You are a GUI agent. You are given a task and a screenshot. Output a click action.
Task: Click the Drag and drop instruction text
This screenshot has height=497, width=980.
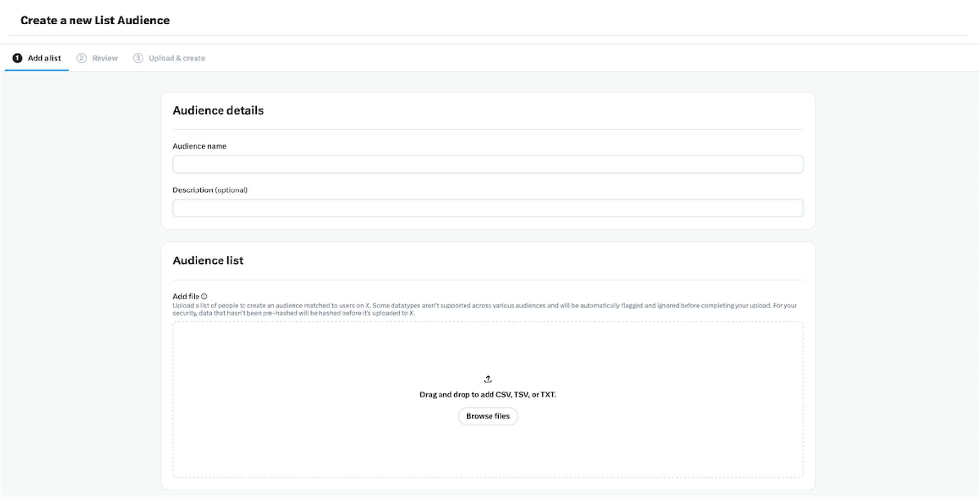point(488,393)
